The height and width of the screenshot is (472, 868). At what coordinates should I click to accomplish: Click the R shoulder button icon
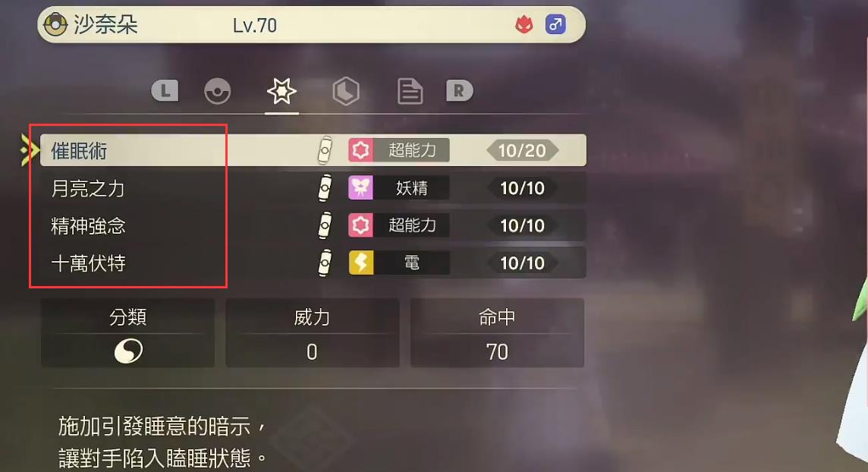coord(460,90)
